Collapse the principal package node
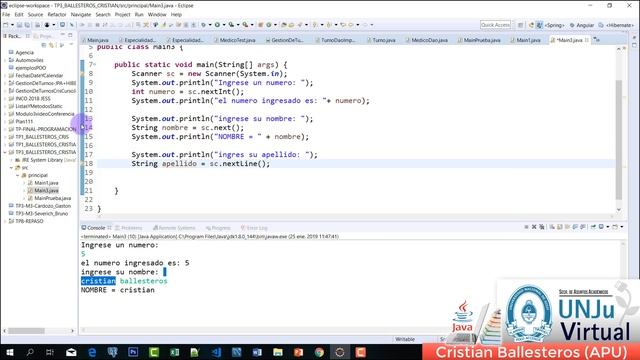The image size is (640, 360). click(18, 176)
